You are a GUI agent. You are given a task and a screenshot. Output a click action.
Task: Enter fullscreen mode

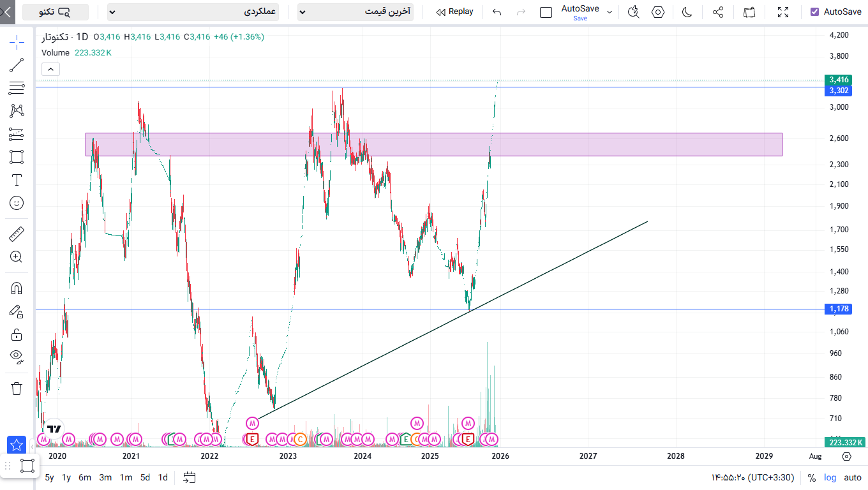coord(783,12)
